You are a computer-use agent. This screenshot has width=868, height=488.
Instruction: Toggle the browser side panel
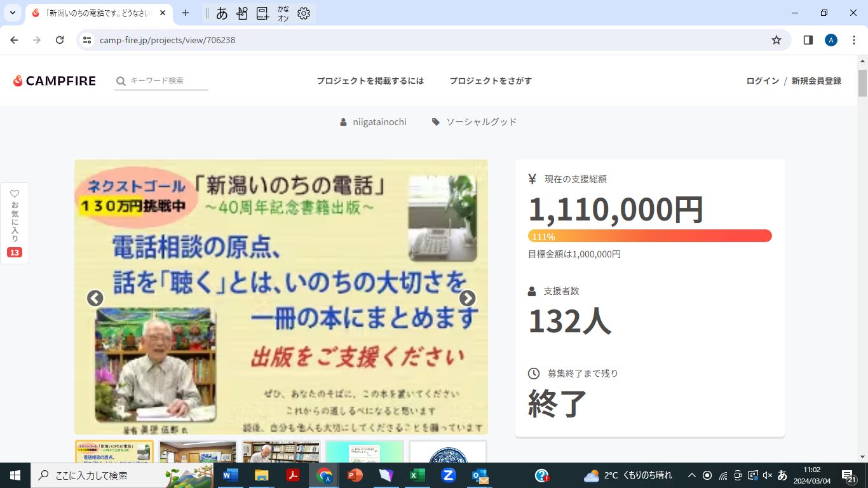[808, 40]
